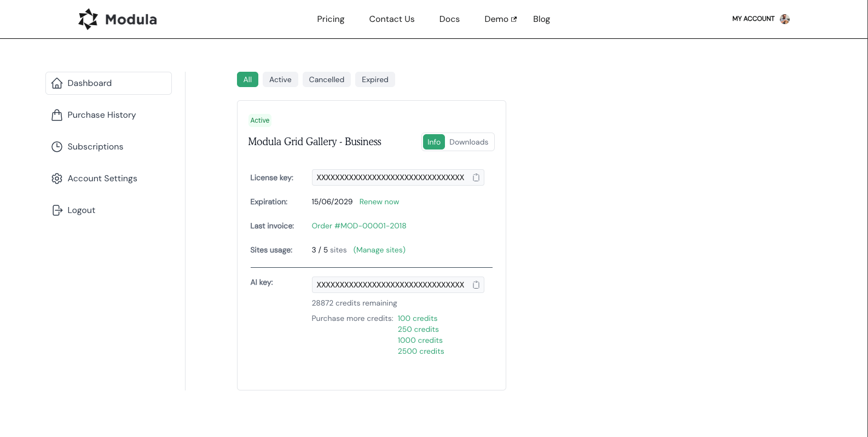Click the Dashboard home icon
The width and height of the screenshot is (868, 437).
pyautogui.click(x=57, y=83)
